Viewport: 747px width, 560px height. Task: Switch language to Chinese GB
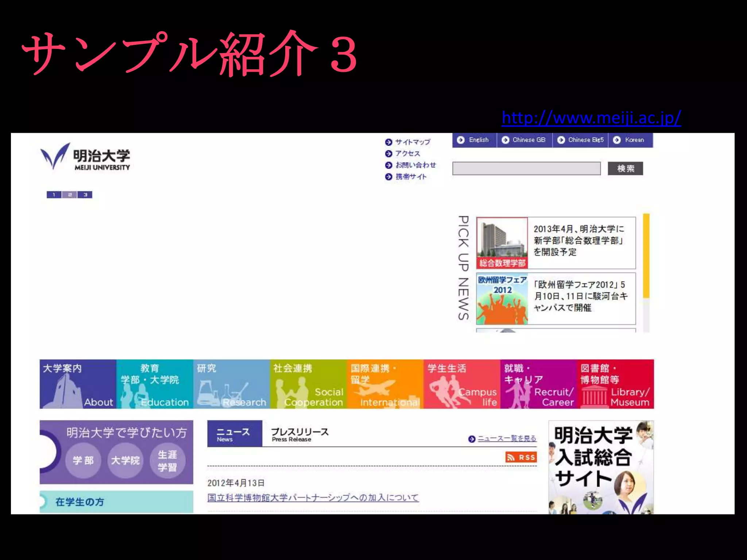tap(525, 140)
